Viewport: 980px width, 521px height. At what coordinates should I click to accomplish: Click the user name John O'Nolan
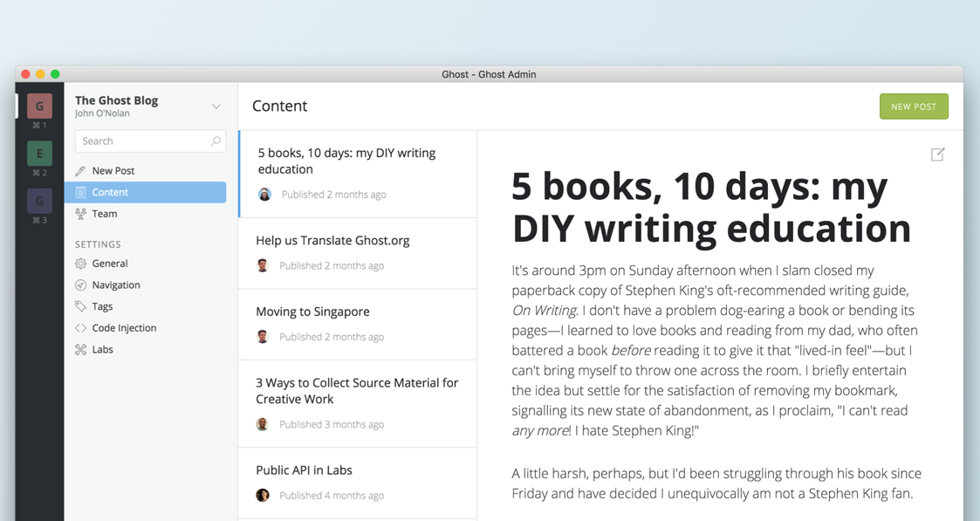click(x=102, y=113)
